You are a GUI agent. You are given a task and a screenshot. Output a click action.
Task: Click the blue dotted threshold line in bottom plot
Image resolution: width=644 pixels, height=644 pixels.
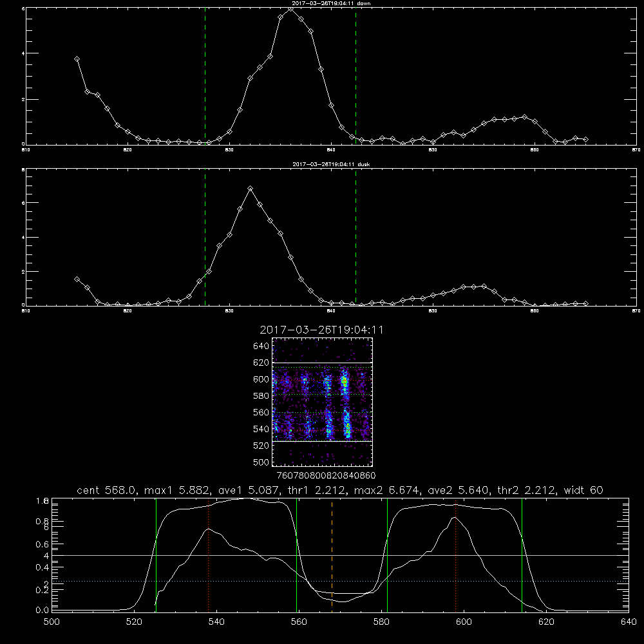pos(340,581)
